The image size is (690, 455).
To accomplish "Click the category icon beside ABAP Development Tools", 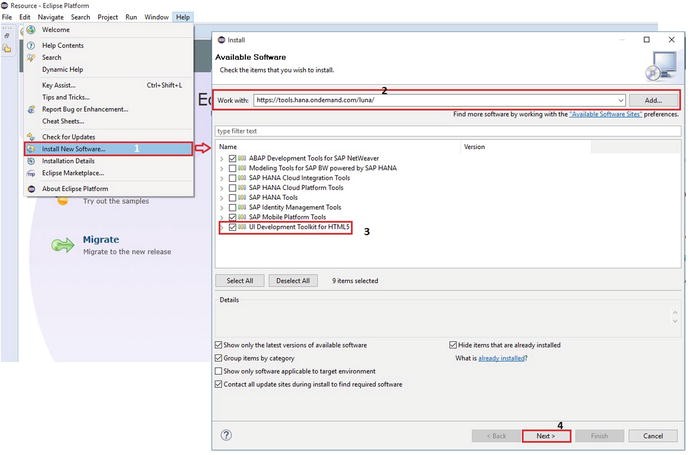I will (242, 158).
